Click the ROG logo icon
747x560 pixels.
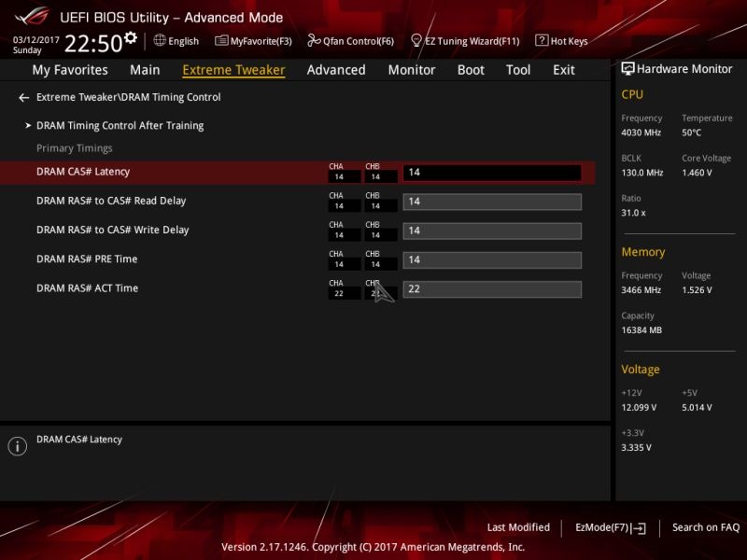point(32,17)
